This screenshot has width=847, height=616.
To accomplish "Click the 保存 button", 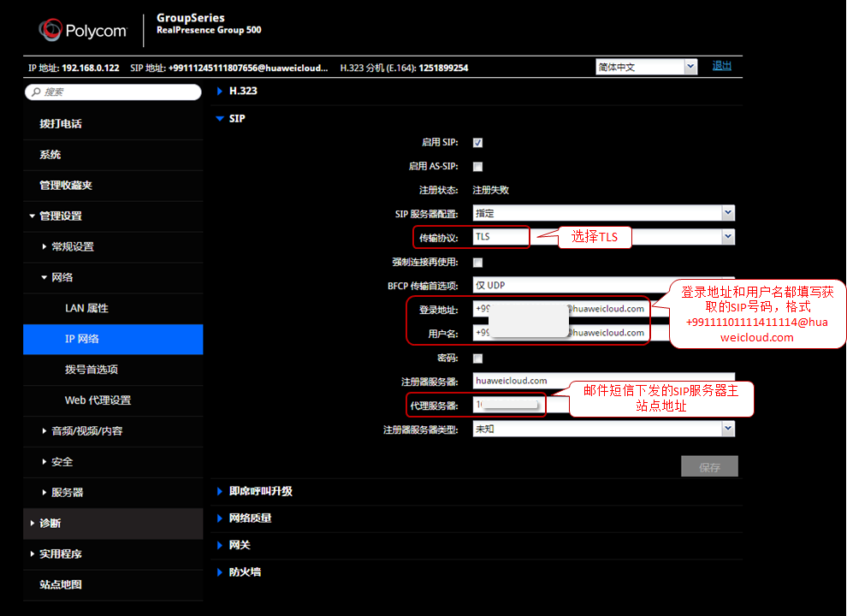I will [x=708, y=465].
